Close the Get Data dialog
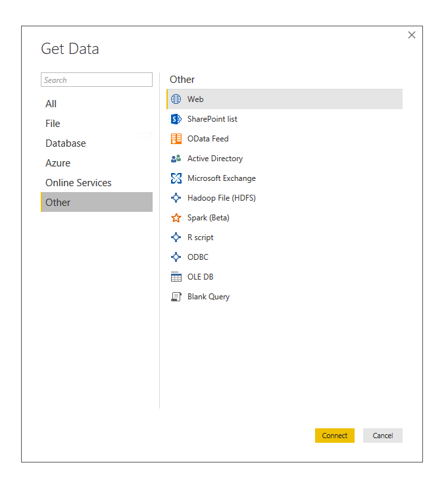The image size is (448, 500). (x=412, y=35)
